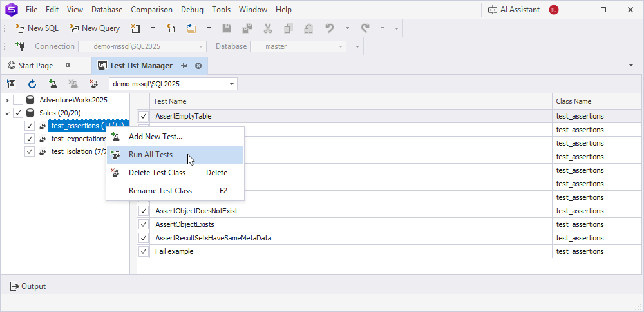
Task: Collapse the Sales database node
Action: [7, 113]
